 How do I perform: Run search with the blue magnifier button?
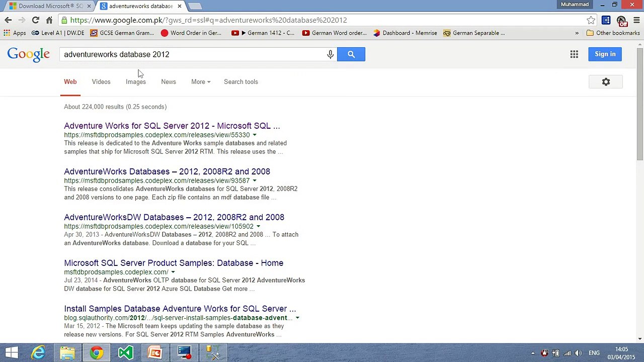351,54
